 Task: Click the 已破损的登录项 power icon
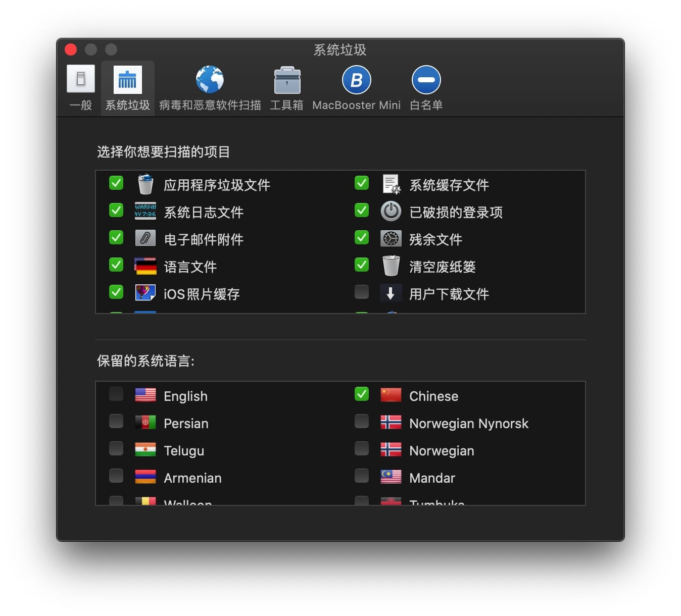(391, 212)
